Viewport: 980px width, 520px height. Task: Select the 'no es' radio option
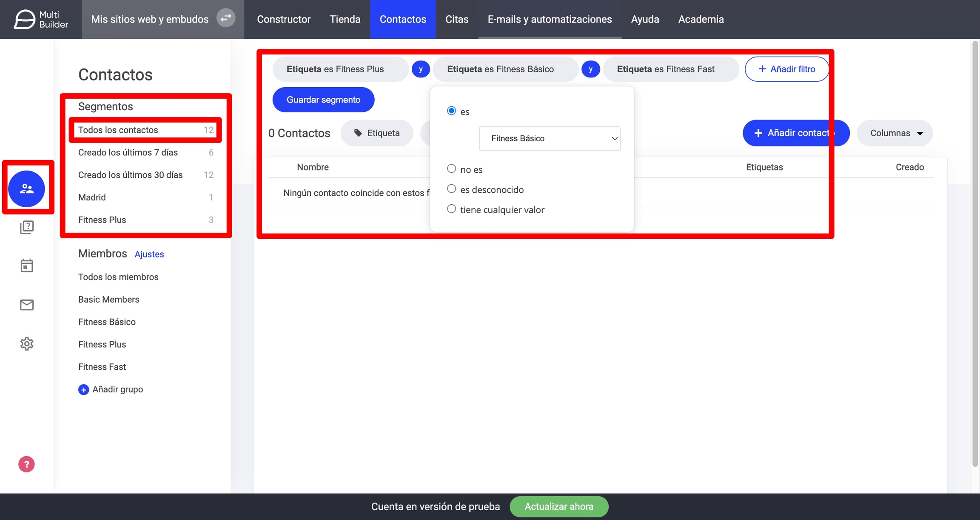(x=451, y=169)
